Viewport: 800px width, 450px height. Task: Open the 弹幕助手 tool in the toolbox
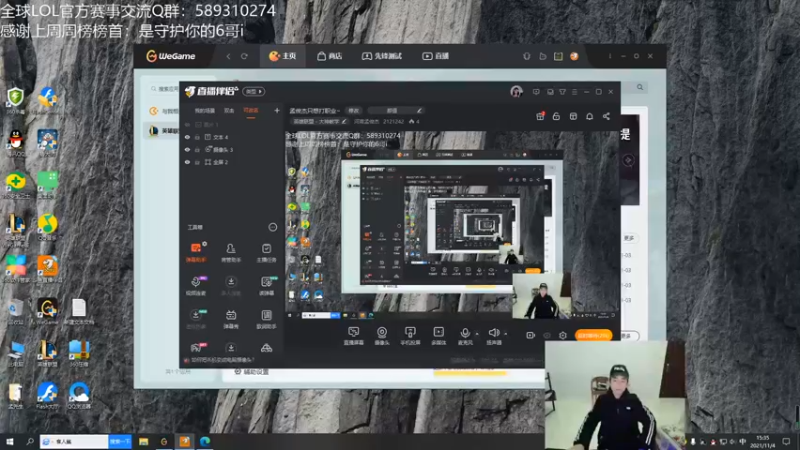coord(196,252)
